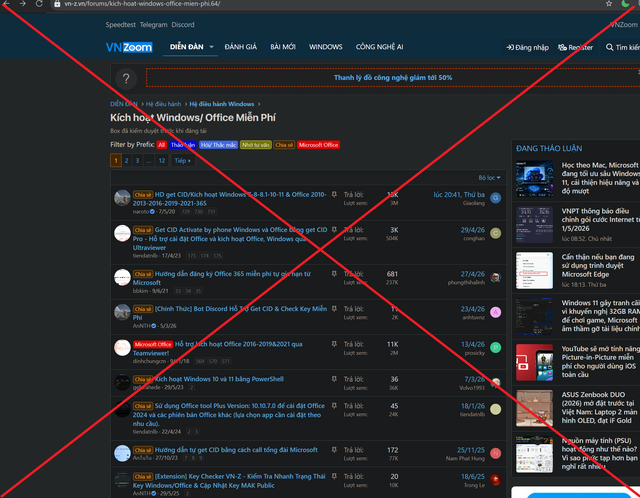Click the browser forward arrow

pyautogui.click(x=23, y=4)
